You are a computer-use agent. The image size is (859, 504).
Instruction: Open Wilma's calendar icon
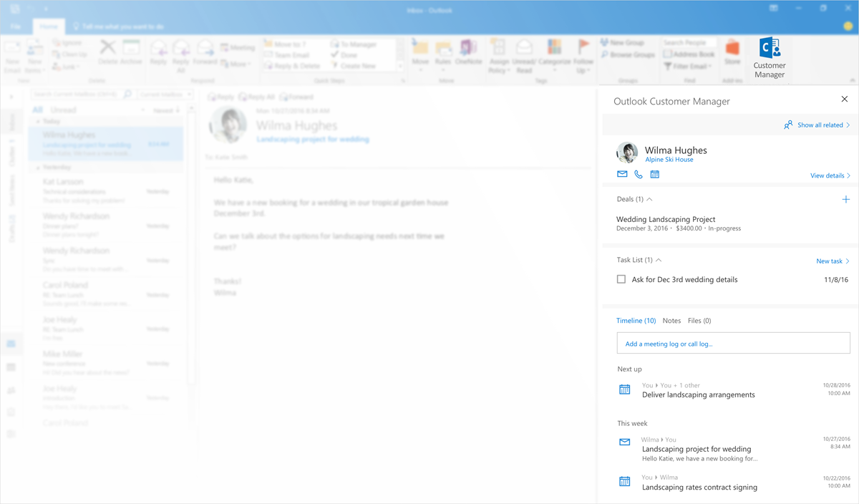tap(654, 174)
